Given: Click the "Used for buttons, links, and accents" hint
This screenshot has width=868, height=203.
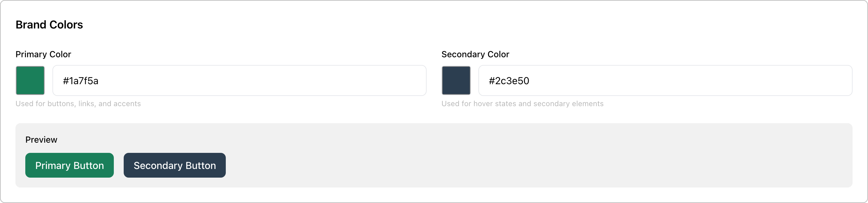Looking at the screenshot, I should pyautogui.click(x=78, y=104).
